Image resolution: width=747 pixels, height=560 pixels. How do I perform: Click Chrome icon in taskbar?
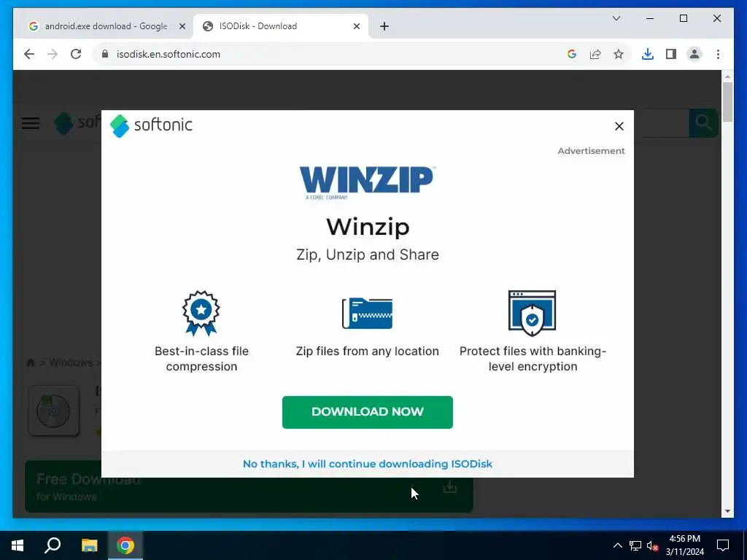tap(125, 545)
